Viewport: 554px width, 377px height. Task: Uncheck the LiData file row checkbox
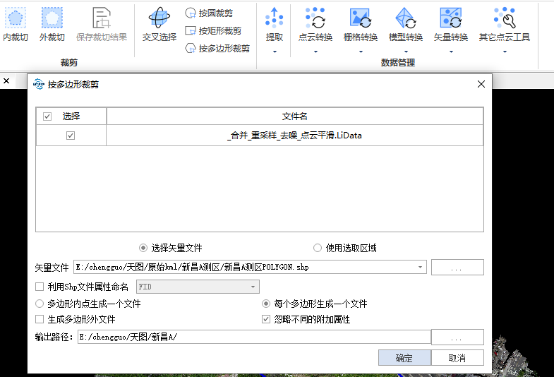click(70, 135)
